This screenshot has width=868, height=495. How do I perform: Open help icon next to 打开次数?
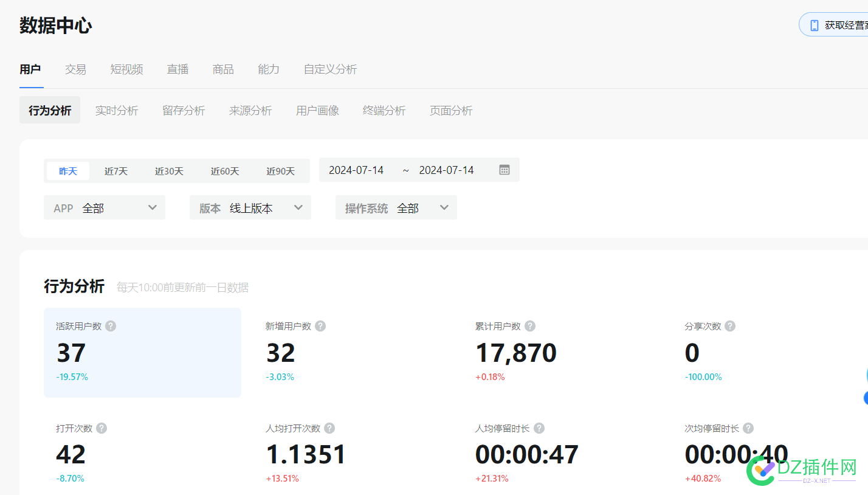(x=102, y=428)
